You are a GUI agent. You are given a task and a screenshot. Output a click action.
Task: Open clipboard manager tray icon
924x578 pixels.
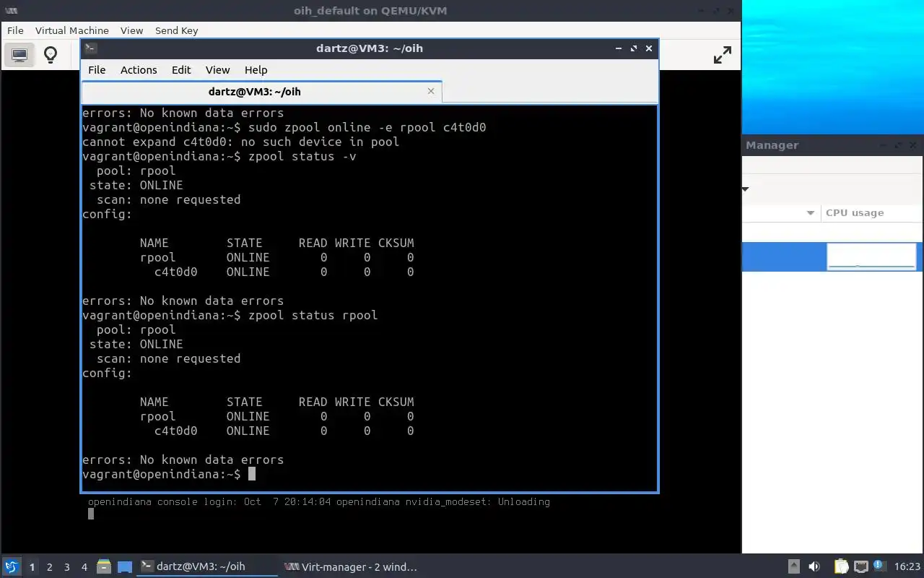pos(842,566)
